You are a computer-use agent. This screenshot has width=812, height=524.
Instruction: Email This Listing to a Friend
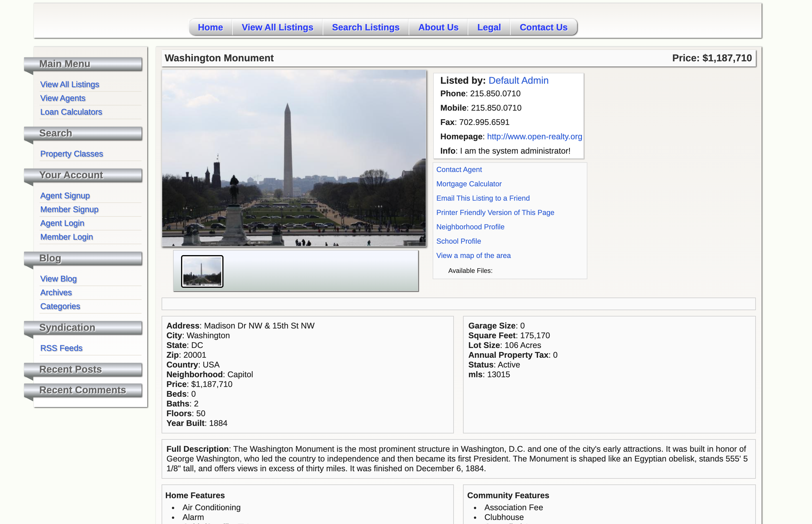pos(483,198)
